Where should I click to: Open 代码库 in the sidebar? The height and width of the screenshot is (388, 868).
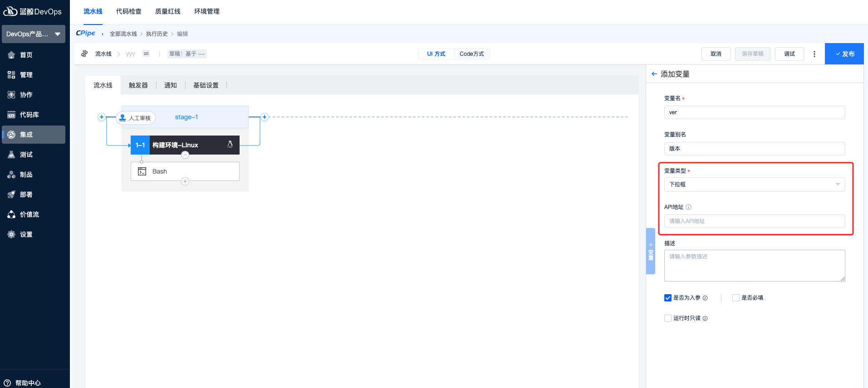click(x=34, y=115)
